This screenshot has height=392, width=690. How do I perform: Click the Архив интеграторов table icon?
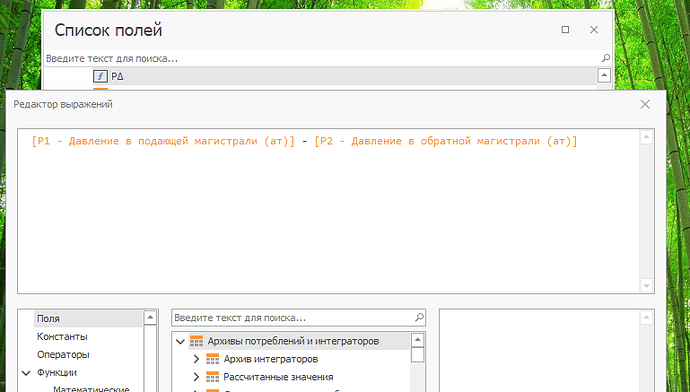213,359
